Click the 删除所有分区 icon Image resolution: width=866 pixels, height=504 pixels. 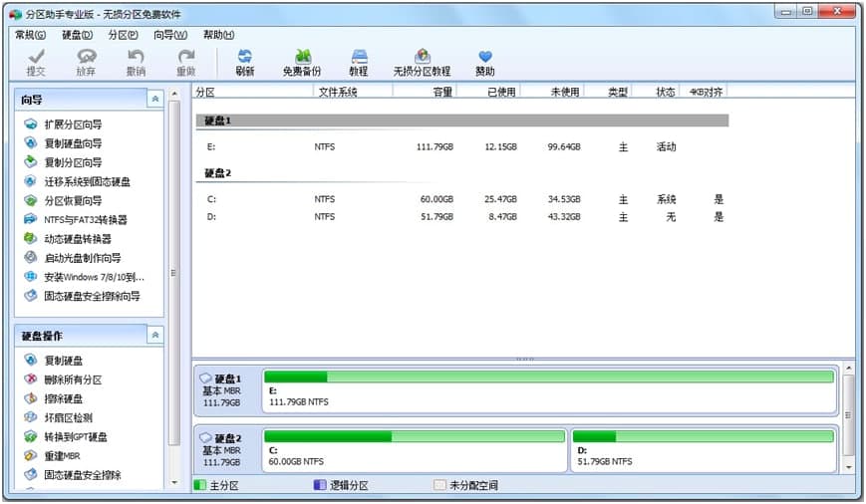30,379
